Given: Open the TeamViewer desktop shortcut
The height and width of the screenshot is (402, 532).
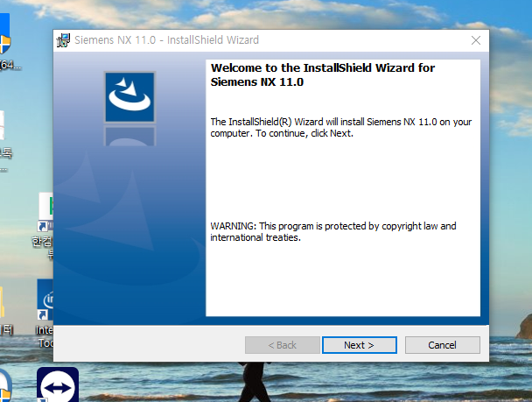Looking at the screenshot, I should tap(58, 384).
